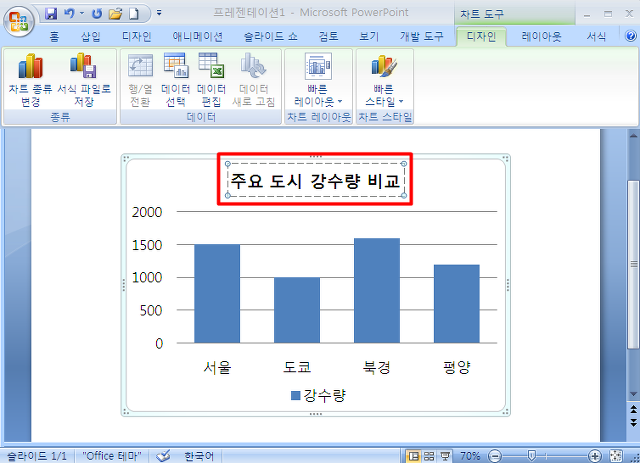Viewport: 640px width, 463px height.
Task: Click the Undo icon
Action: (69, 14)
